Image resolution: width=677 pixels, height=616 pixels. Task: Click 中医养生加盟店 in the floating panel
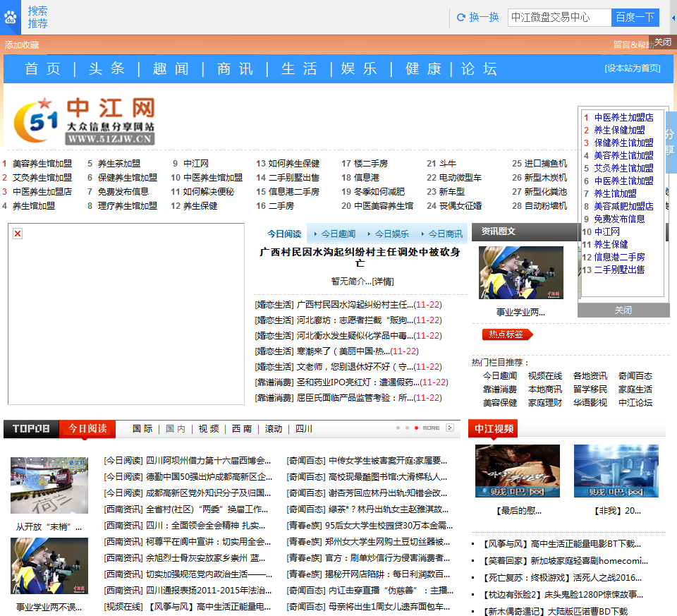[x=624, y=118]
